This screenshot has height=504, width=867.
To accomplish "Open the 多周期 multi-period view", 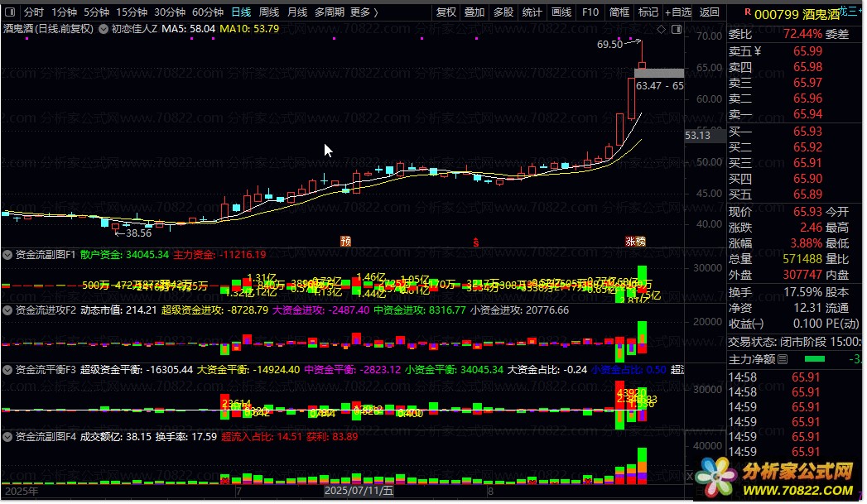I will coord(329,12).
